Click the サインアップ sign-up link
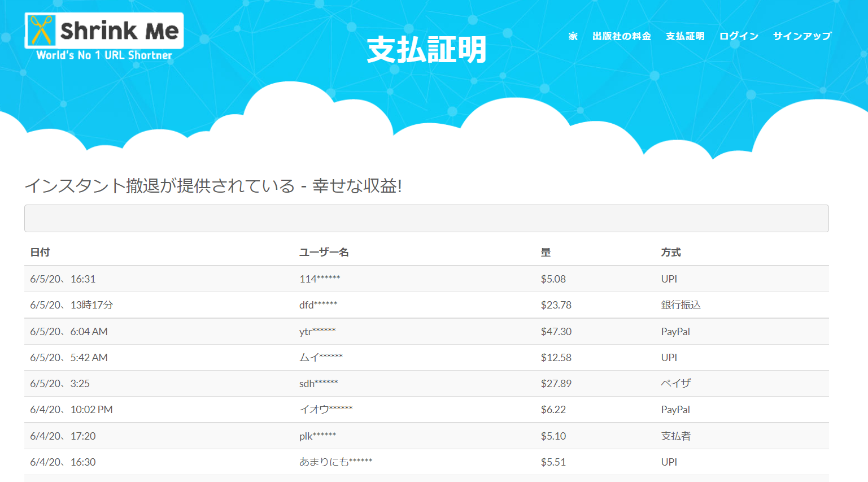 (802, 36)
